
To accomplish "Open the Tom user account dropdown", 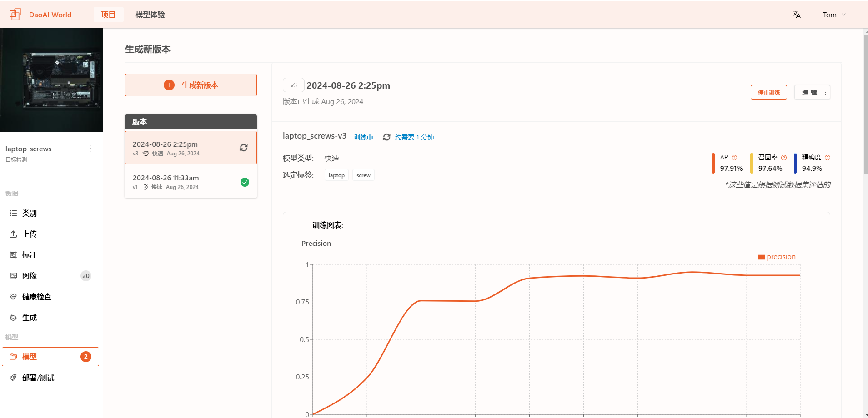I will (834, 15).
